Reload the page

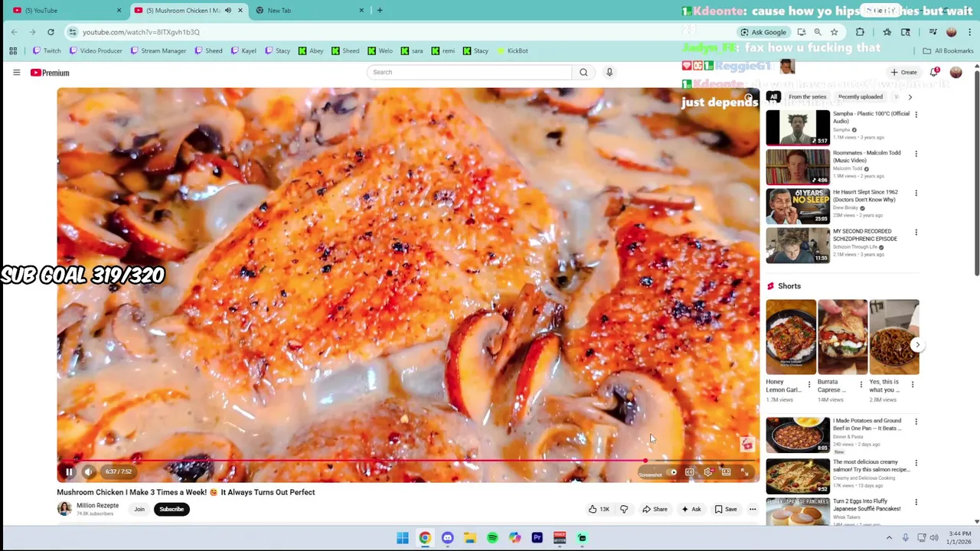pyautogui.click(x=51, y=32)
